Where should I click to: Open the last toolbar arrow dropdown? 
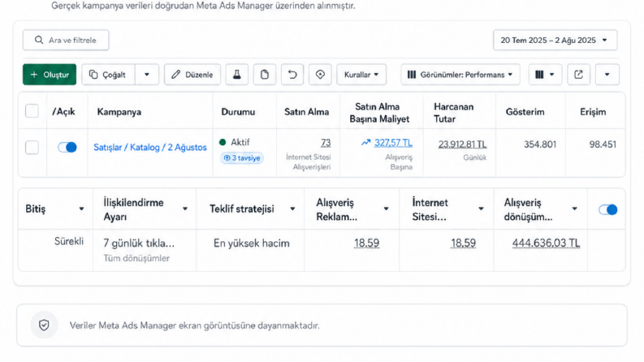607,75
